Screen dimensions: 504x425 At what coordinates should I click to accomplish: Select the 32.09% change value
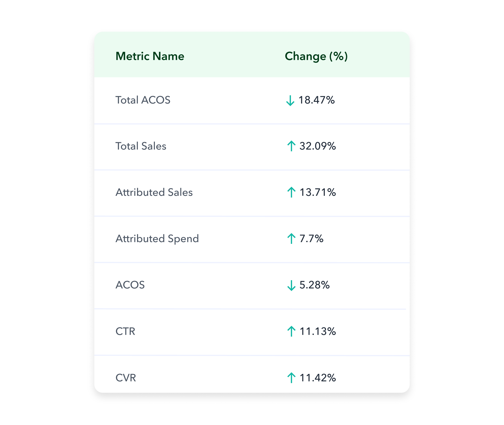coord(318,146)
